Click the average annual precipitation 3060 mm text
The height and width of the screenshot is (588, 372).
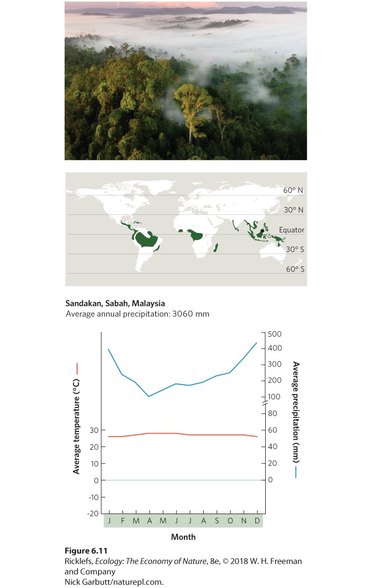[x=138, y=314]
